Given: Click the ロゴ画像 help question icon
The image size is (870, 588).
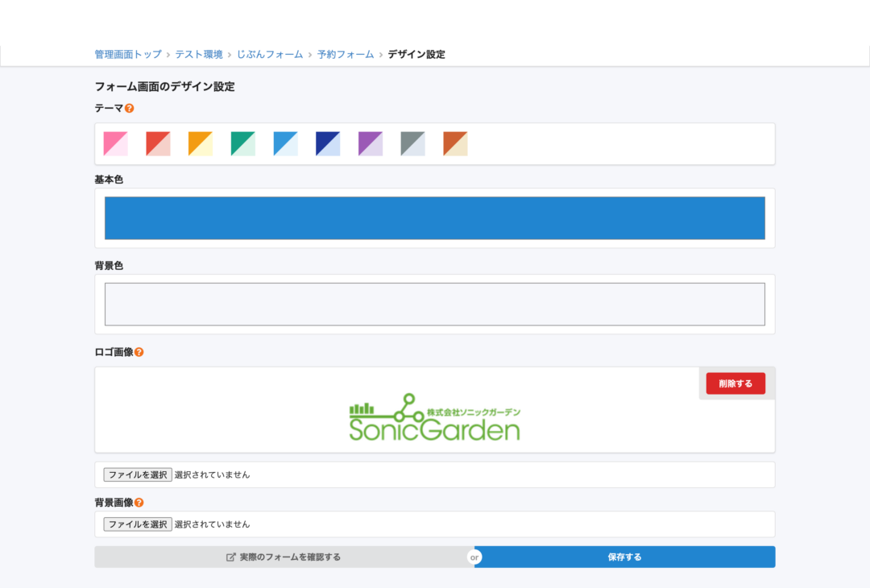Looking at the screenshot, I should [138, 352].
